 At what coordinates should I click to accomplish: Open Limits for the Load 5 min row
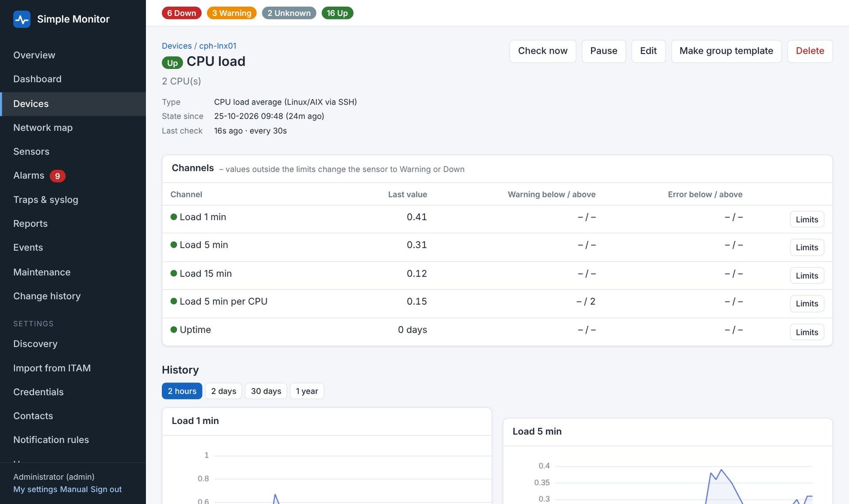tap(807, 248)
